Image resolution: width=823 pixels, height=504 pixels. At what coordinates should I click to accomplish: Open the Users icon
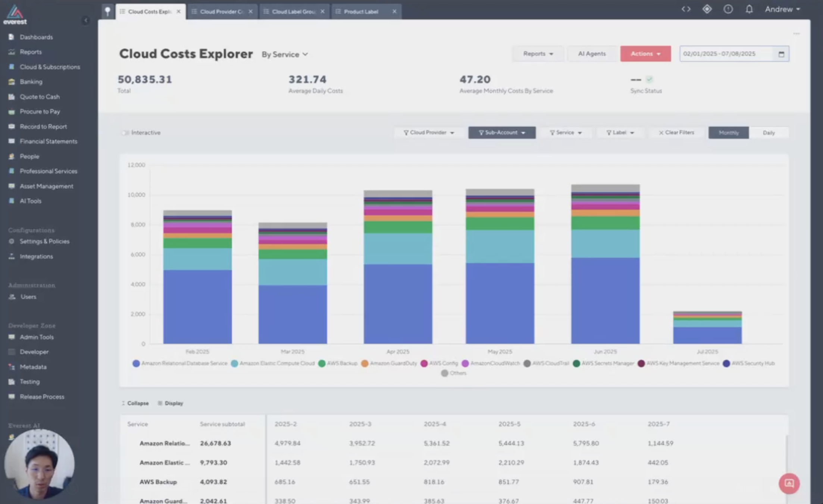click(12, 297)
